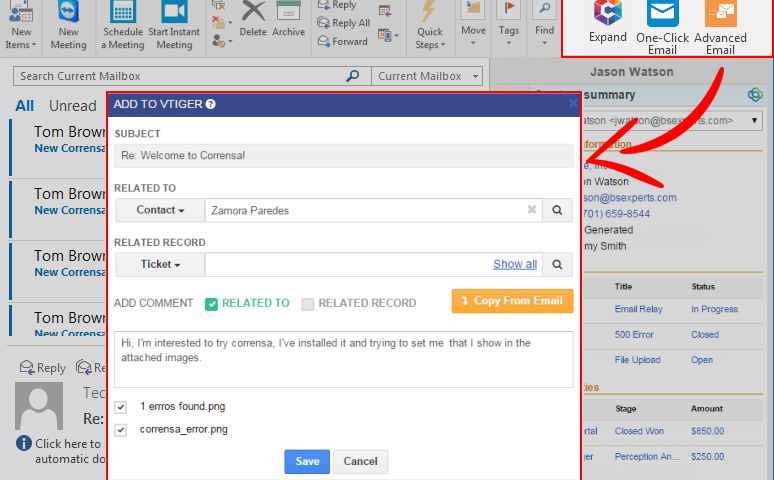Open the 500 Error ticket link
Viewport: 774px width, 480px height.
pyautogui.click(x=634, y=335)
